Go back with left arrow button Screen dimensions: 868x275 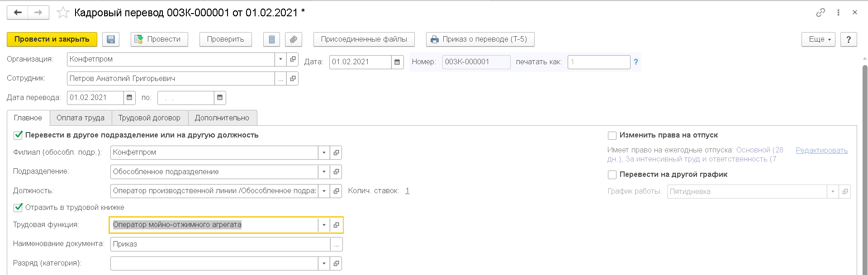point(18,13)
